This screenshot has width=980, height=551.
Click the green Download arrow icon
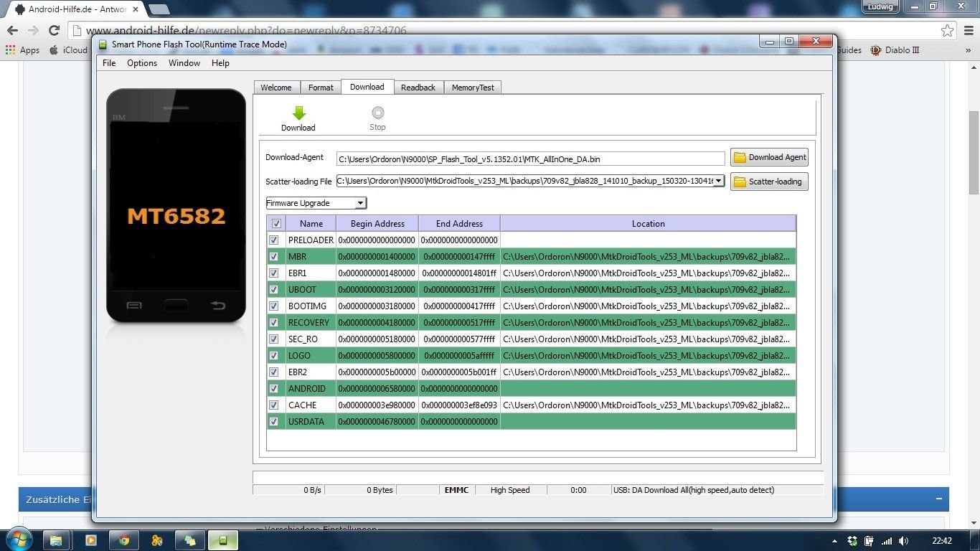[x=299, y=113]
